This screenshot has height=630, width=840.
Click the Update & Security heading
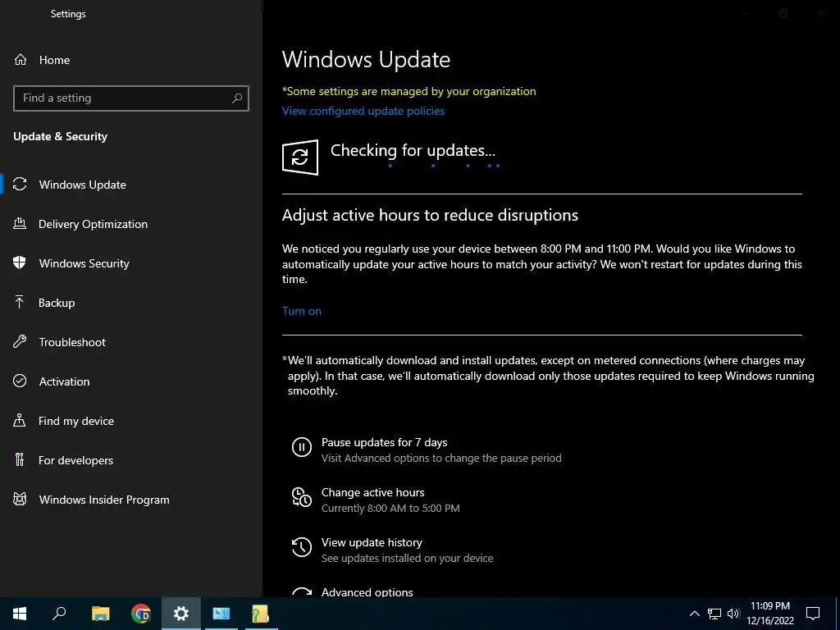(60, 136)
